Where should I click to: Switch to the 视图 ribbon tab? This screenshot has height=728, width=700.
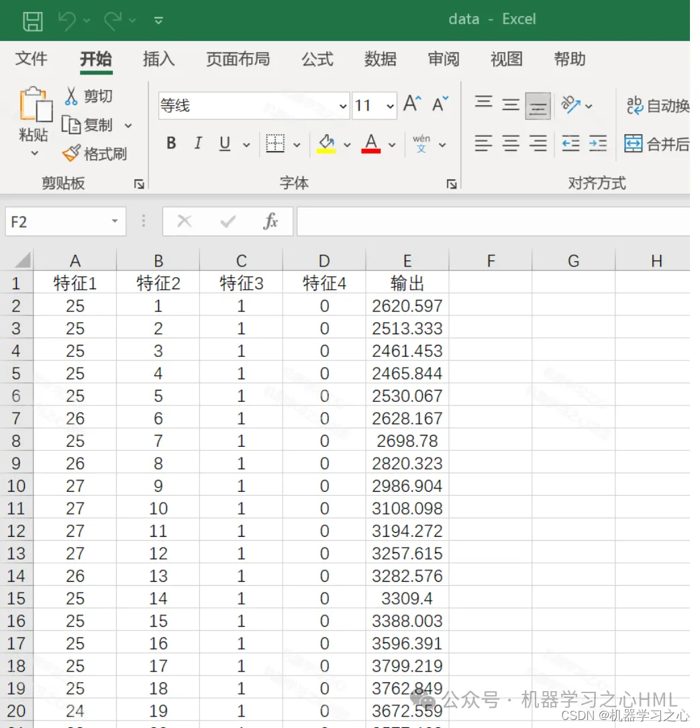506,59
